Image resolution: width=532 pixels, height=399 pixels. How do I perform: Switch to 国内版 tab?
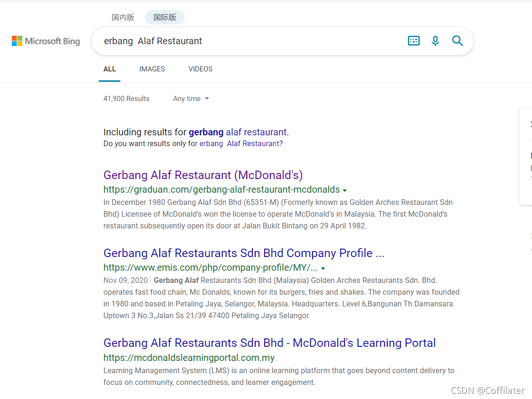click(123, 17)
